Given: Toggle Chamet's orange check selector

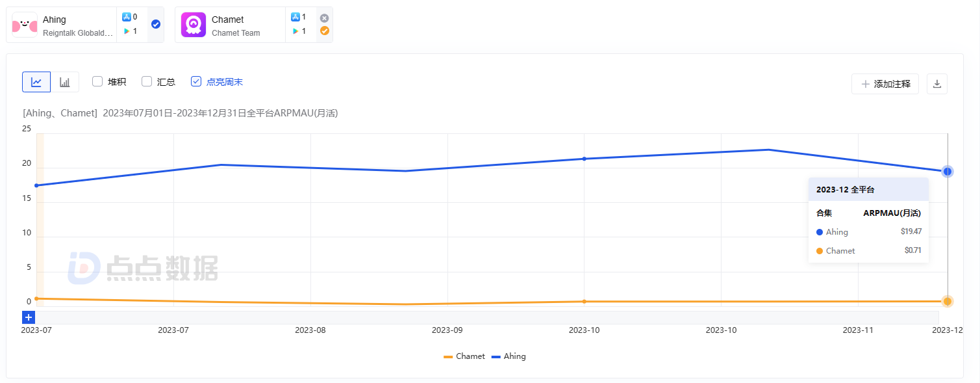Looking at the screenshot, I should click(325, 31).
